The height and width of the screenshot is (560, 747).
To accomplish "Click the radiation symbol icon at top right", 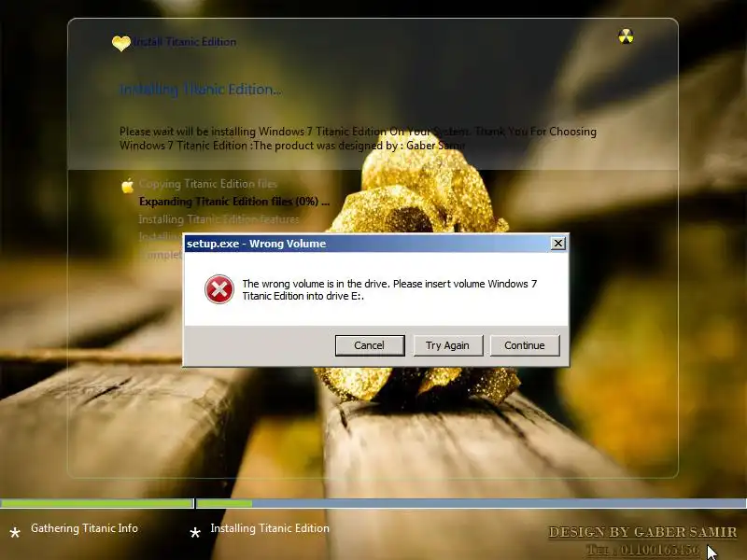I will (626, 36).
